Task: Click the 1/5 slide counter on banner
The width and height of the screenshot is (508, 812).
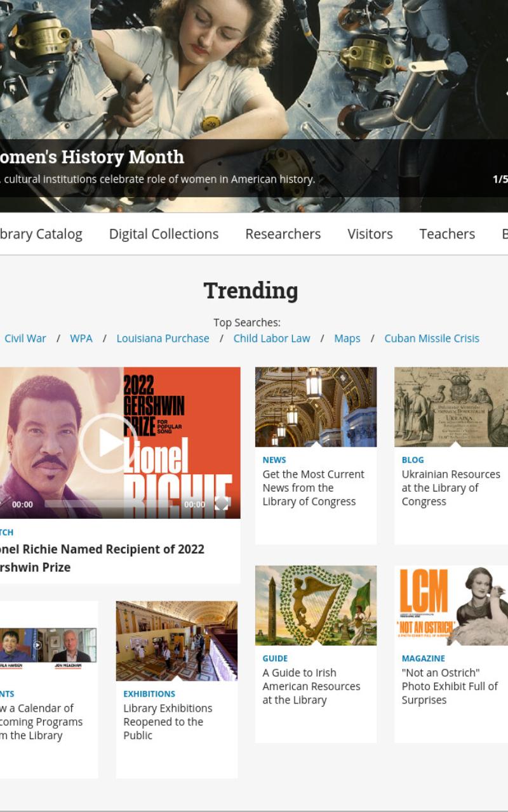Action: [x=500, y=180]
